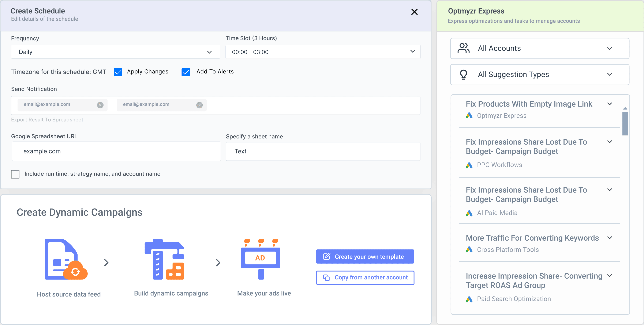Remove the first email@example.com chip
Screen dimensions: 644x325
[100, 105]
